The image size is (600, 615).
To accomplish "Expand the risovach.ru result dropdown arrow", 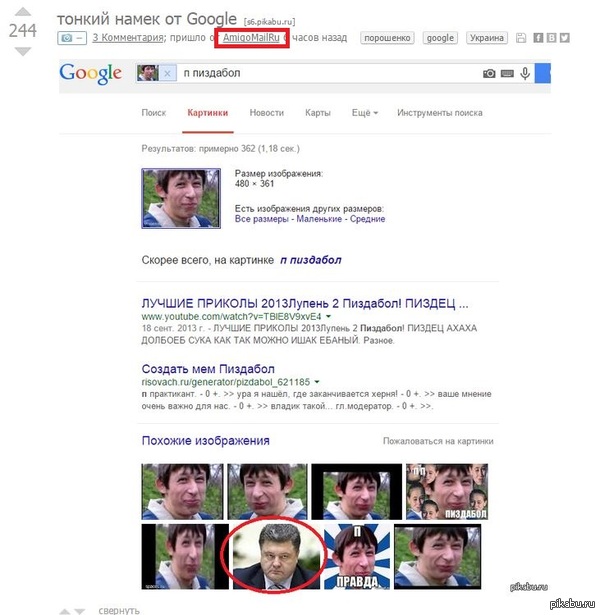I will [317, 382].
